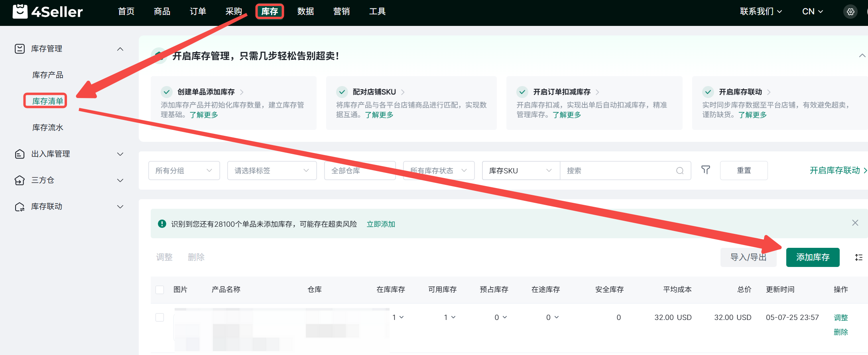The height and width of the screenshot is (355, 868).
Task: Click the 4Seller logo
Action: click(x=48, y=12)
